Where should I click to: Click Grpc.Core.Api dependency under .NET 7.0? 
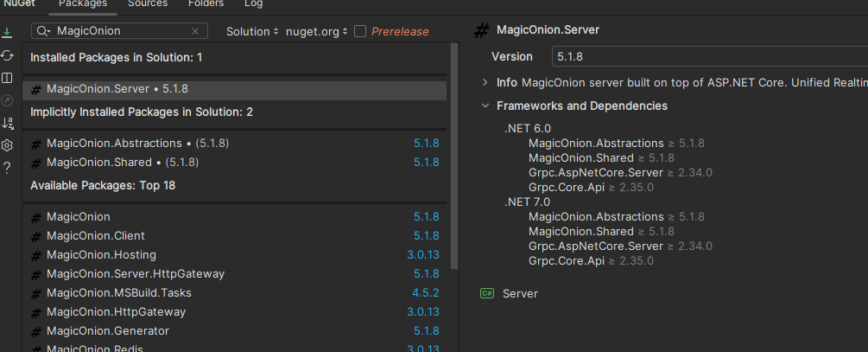(x=567, y=260)
